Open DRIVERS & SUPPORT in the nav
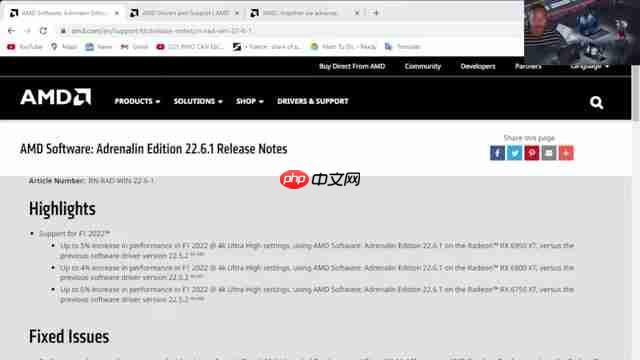This screenshot has width=640, height=360. pos(313,101)
